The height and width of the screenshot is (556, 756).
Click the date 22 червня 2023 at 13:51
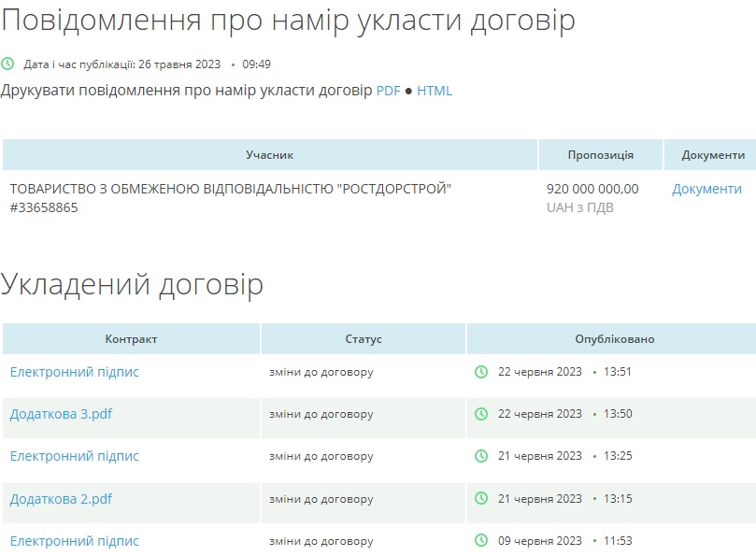540,372
